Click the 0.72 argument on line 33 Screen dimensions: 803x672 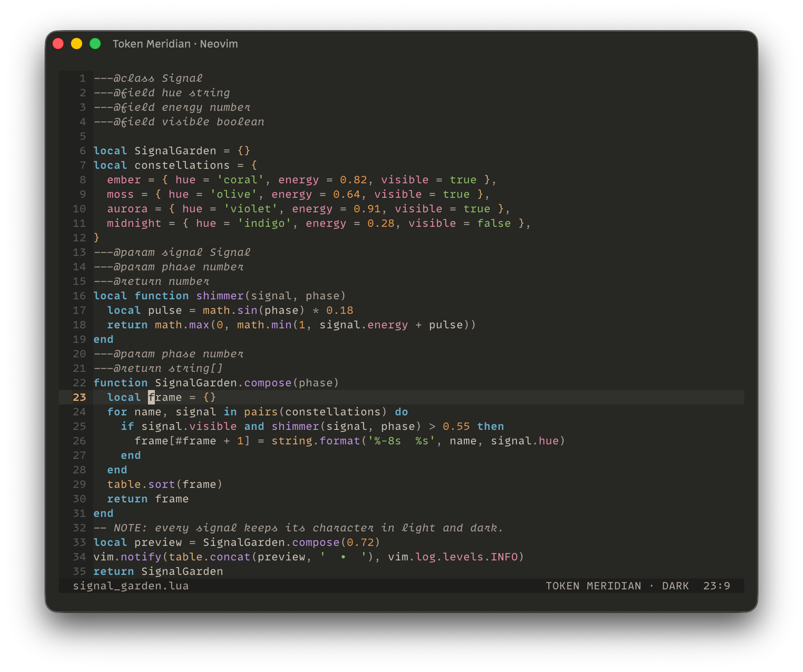tap(360, 542)
